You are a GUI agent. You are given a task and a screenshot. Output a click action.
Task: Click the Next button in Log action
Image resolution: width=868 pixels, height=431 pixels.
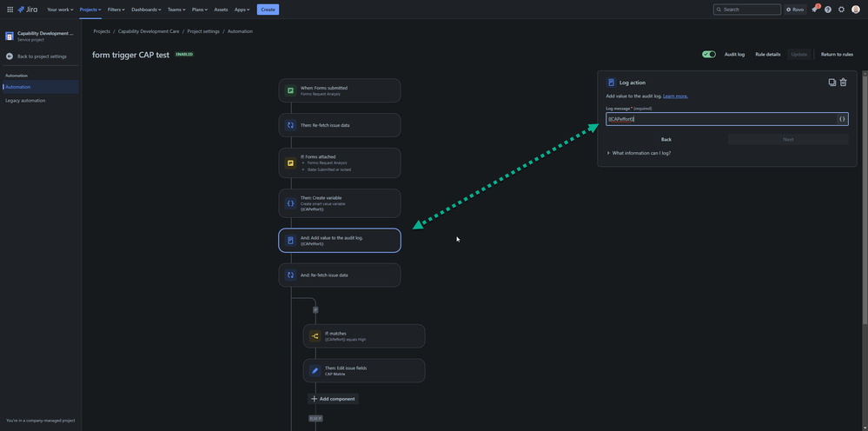[788, 139]
